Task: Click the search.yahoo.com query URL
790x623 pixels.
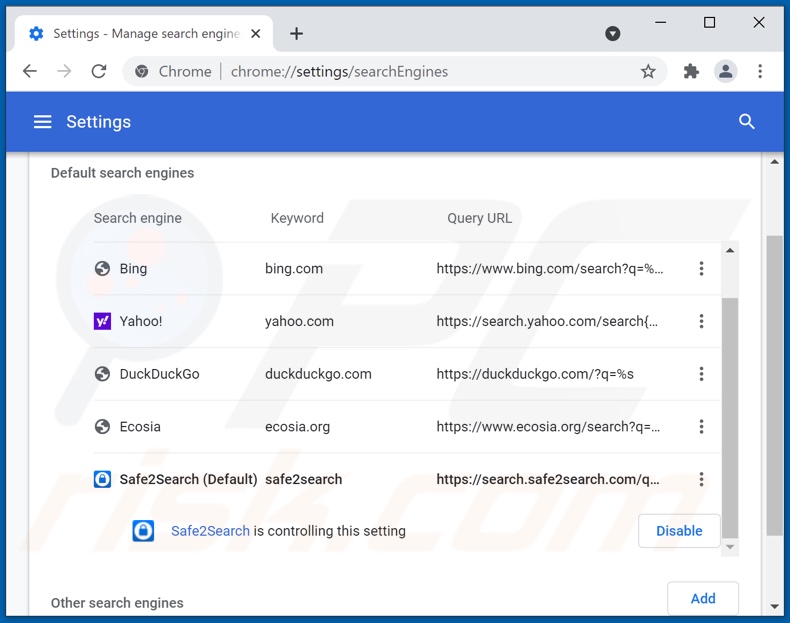Action: coord(547,321)
